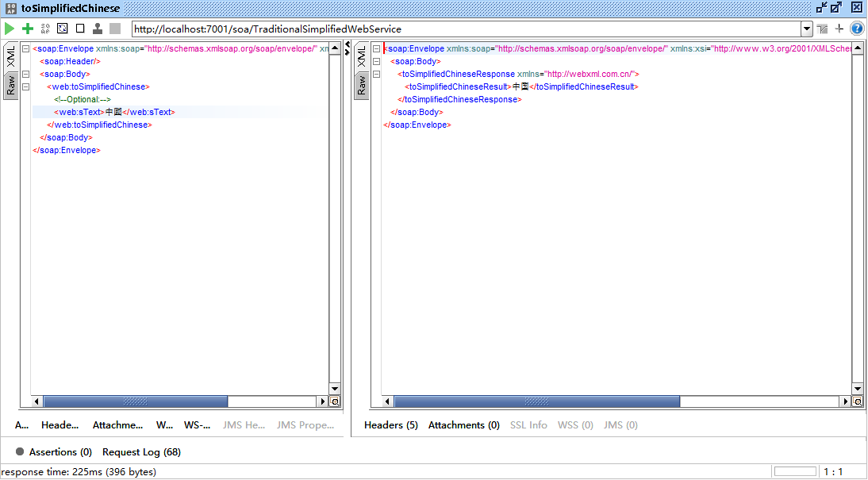The width and height of the screenshot is (868, 480).
Task: Open the 'JMS Prope...' tab
Action: tap(305, 425)
